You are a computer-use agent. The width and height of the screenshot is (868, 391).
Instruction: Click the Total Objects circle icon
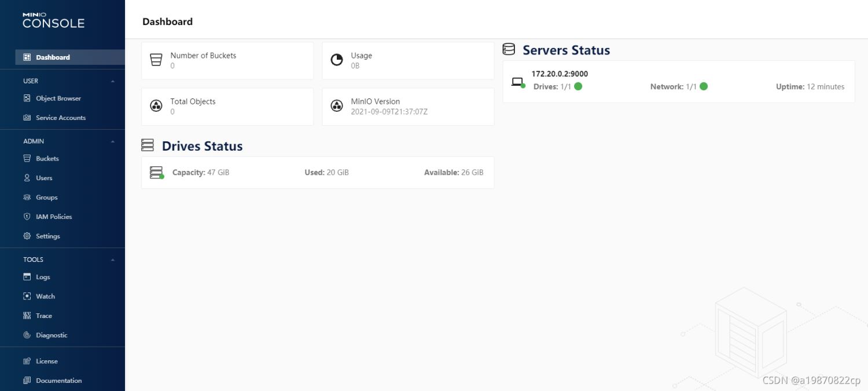tap(156, 106)
